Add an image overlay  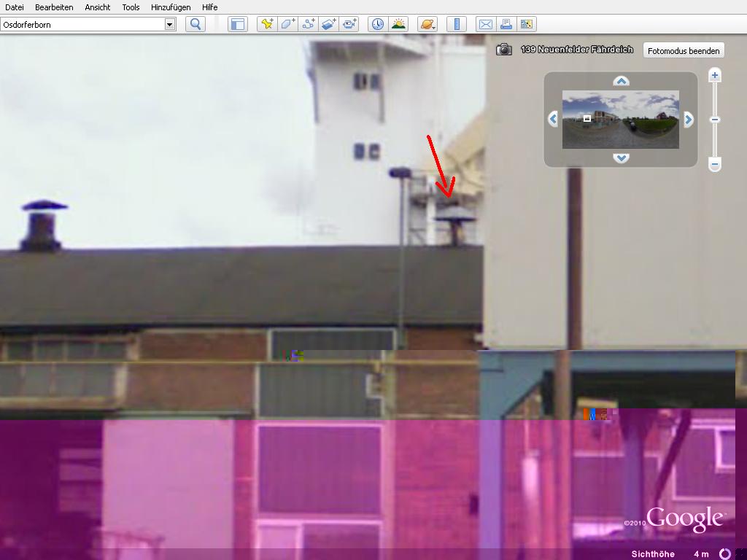pos(328,24)
